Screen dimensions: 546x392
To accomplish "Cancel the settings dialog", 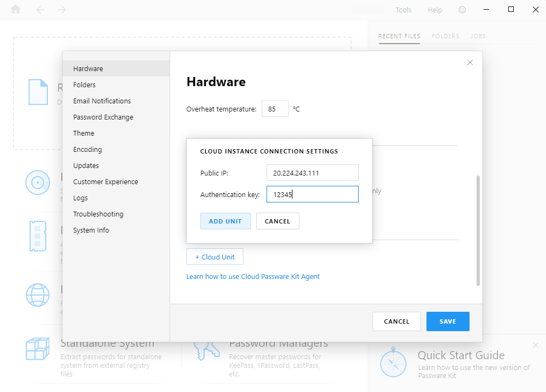I will [397, 321].
